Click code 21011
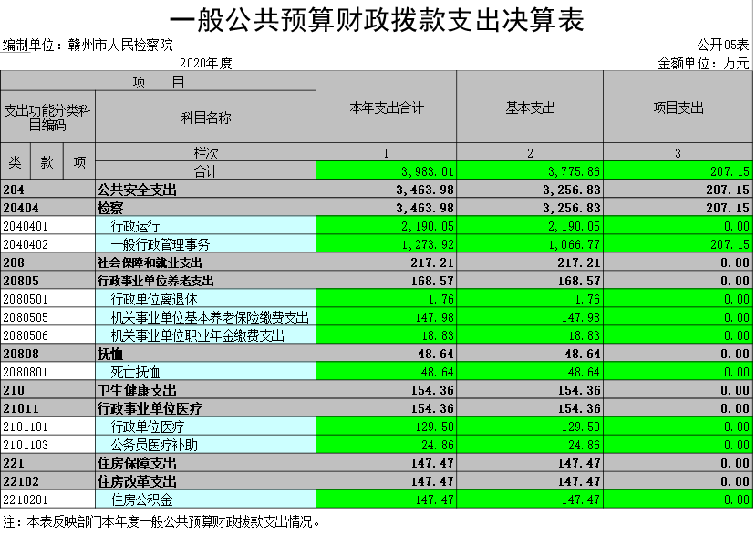The height and width of the screenshot is (535, 756). (x=21, y=408)
